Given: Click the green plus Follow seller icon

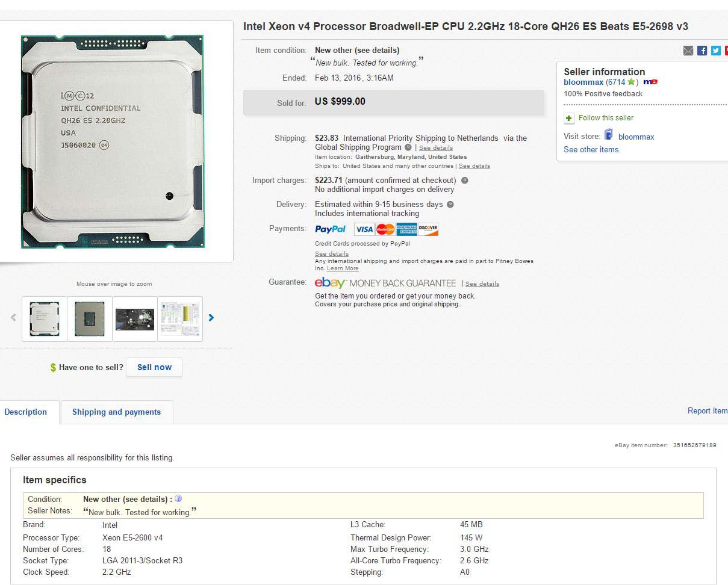Looking at the screenshot, I should [x=569, y=118].
